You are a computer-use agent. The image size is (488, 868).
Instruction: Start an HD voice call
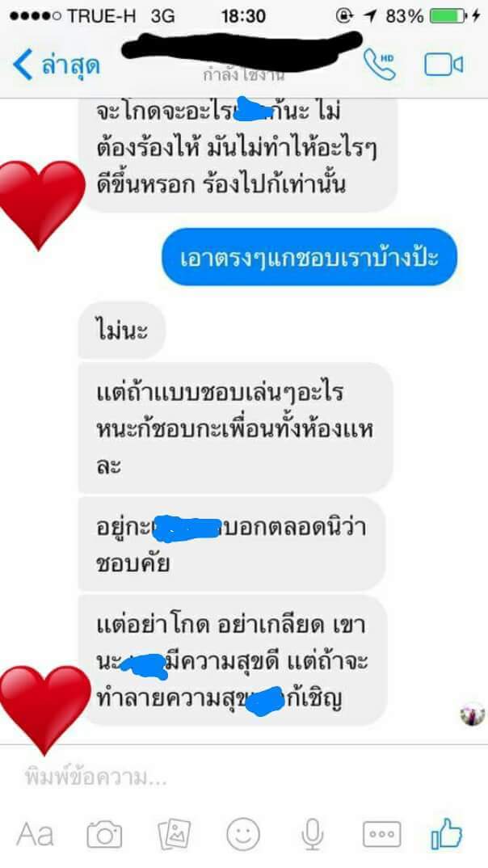tap(380, 64)
